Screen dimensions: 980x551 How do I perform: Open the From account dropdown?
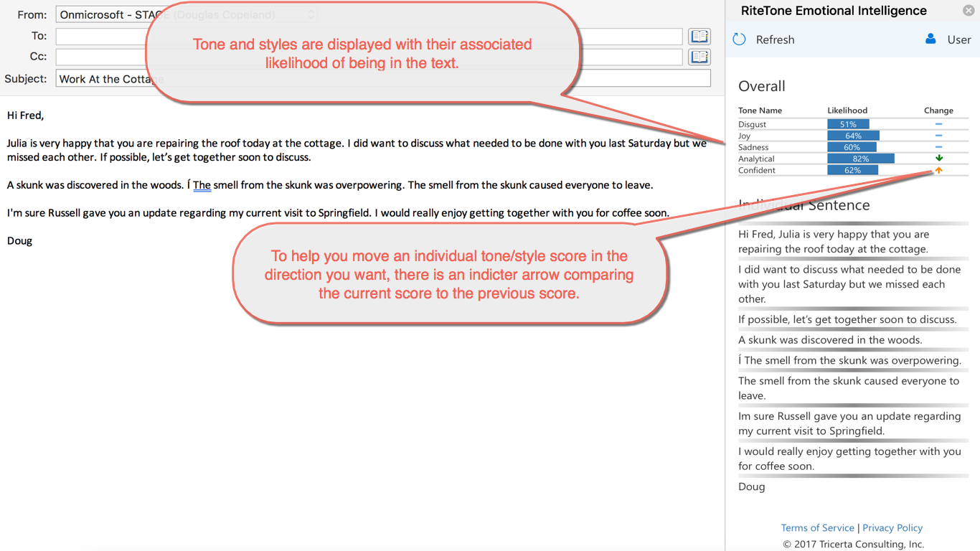click(187, 14)
